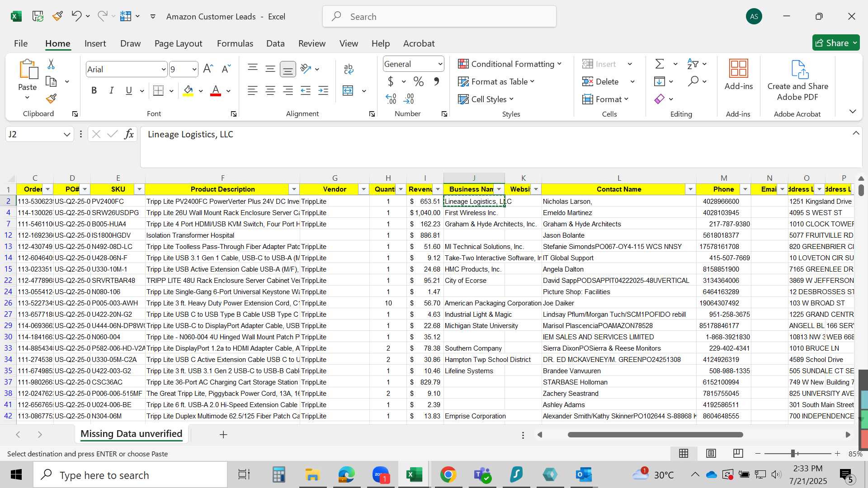The image size is (868, 488).
Task: Toggle Bottom Align
Action: (x=288, y=69)
